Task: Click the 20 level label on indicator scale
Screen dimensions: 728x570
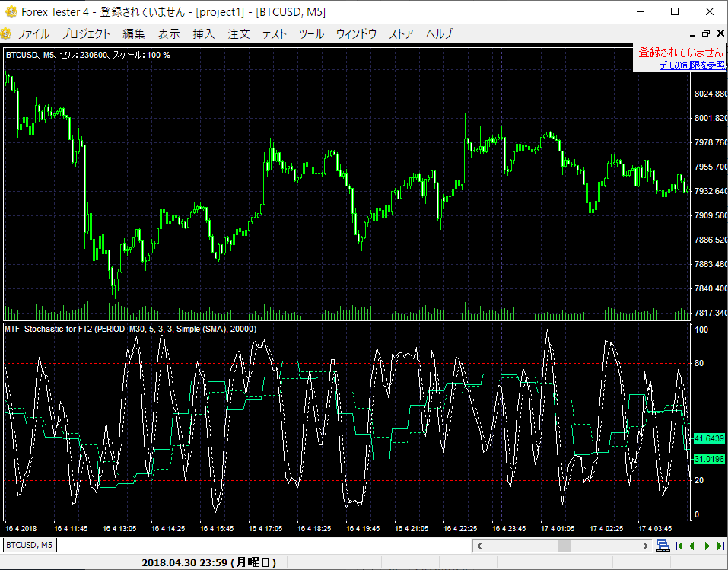Action: click(699, 480)
